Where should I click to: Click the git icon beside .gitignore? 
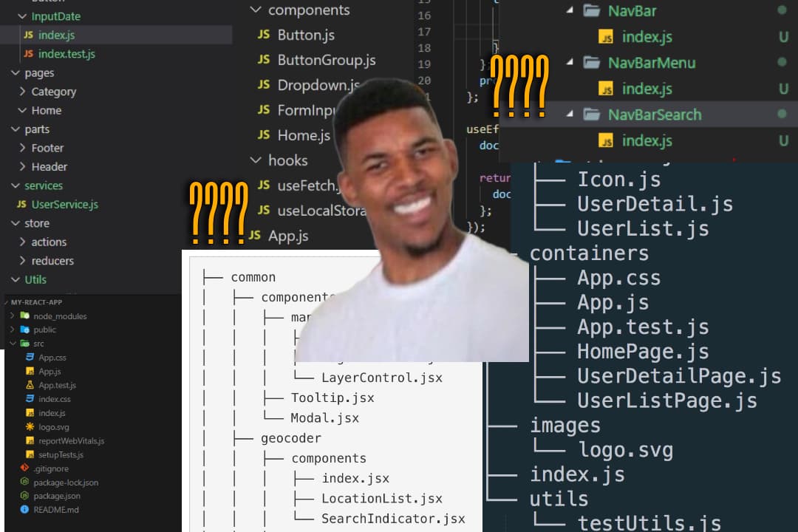[x=24, y=468]
